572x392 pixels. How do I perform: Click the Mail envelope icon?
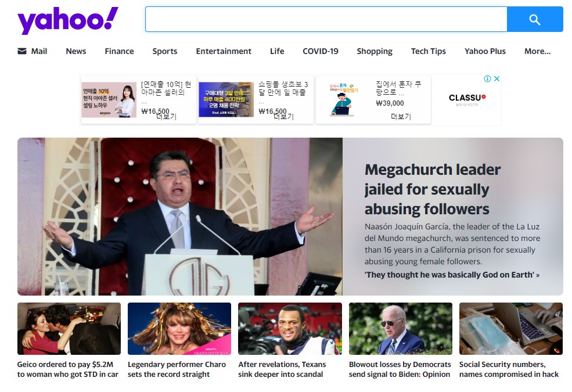pyautogui.click(x=22, y=51)
